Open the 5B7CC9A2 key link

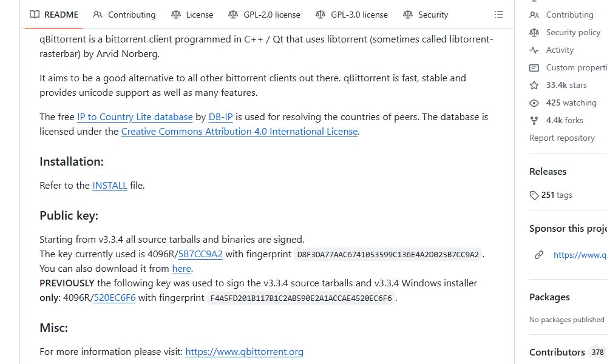200,254
